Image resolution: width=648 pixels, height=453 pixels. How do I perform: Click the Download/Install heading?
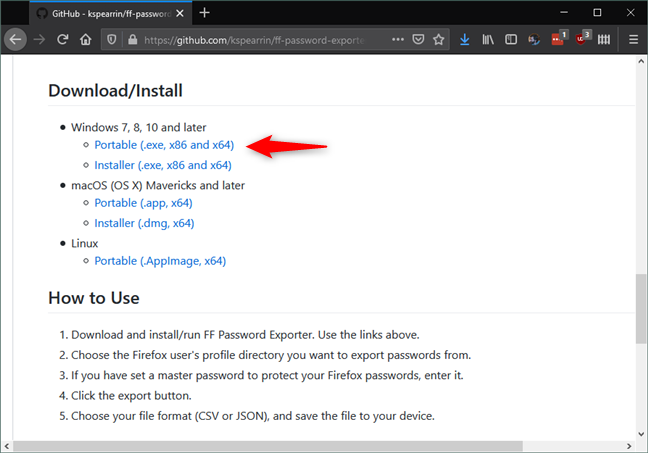[x=115, y=91]
